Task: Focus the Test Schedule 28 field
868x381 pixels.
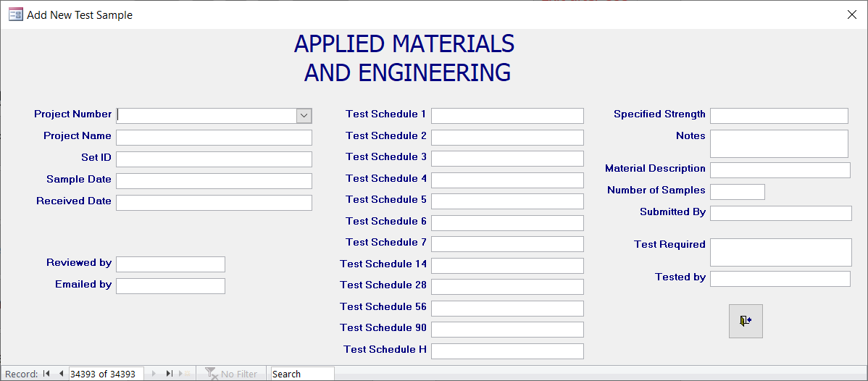Action: 507,286
